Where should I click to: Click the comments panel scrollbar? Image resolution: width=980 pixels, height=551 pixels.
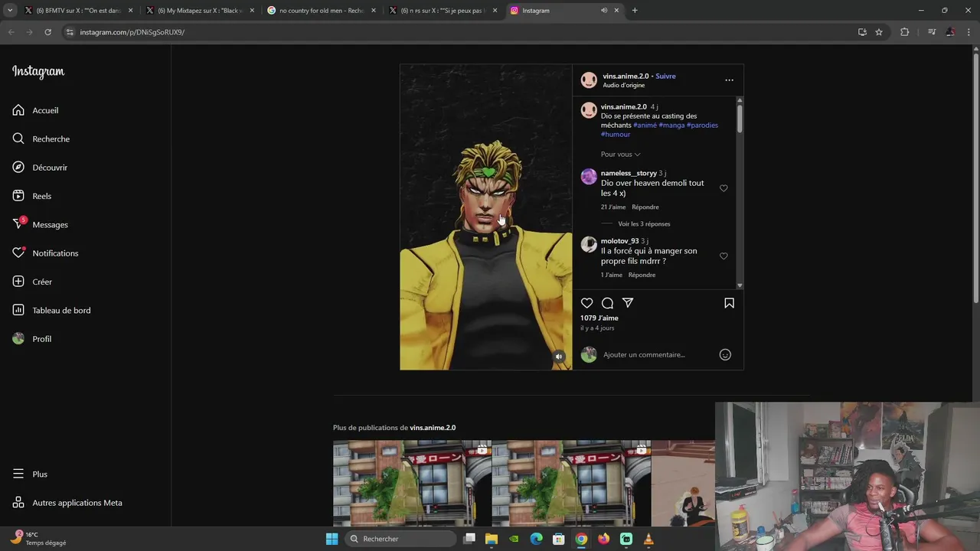click(740, 119)
